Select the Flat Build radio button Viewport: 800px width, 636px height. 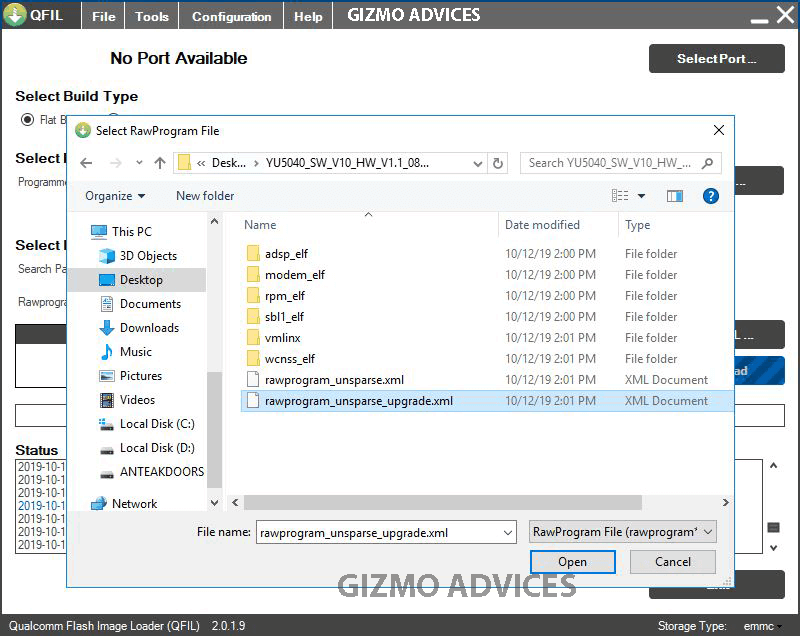(27, 119)
